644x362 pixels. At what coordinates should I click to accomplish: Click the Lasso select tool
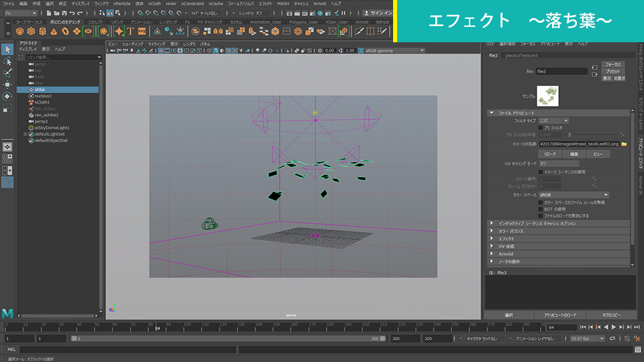7,61
